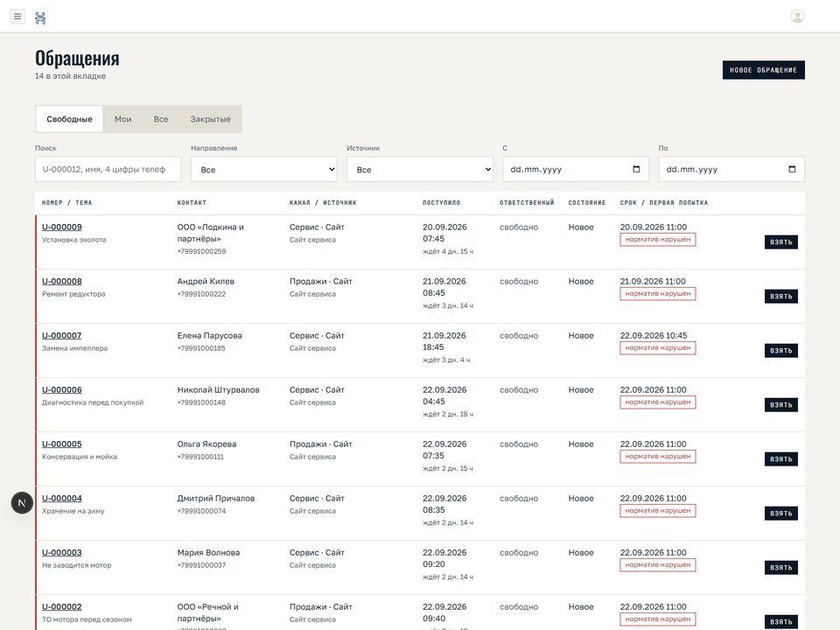Click the app logo icon
The height and width of the screenshot is (630, 840).
click(40, 18)
